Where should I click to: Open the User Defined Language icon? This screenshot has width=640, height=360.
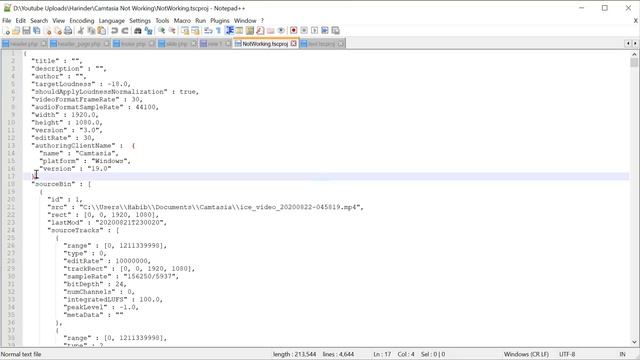[239, 31]
